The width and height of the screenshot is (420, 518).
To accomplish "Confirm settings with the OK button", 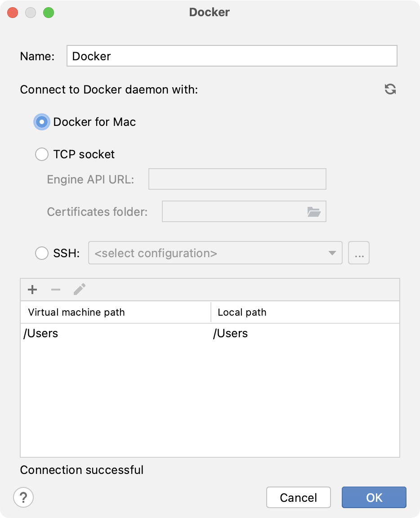I will point(374,497).
